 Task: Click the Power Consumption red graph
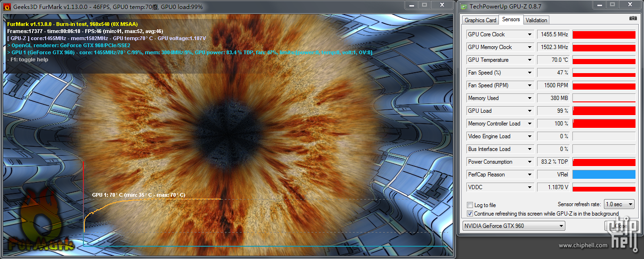tap(604, 162)
